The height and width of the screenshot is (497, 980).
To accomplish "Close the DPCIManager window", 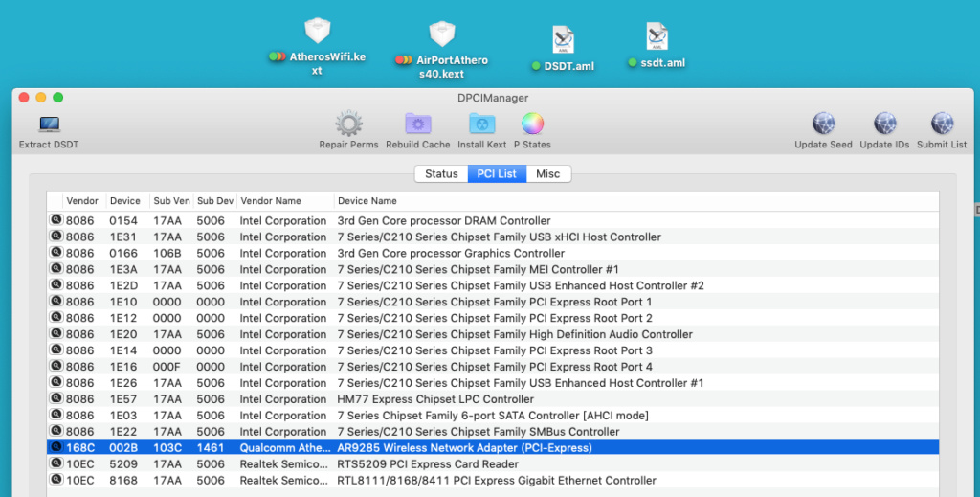I will click(24, 97).
